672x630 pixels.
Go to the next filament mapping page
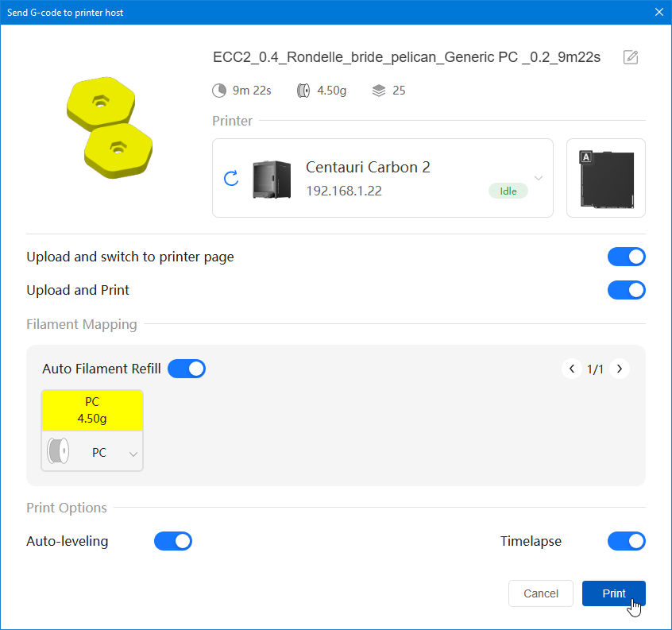pyautogui.click(x=620, y=369)
